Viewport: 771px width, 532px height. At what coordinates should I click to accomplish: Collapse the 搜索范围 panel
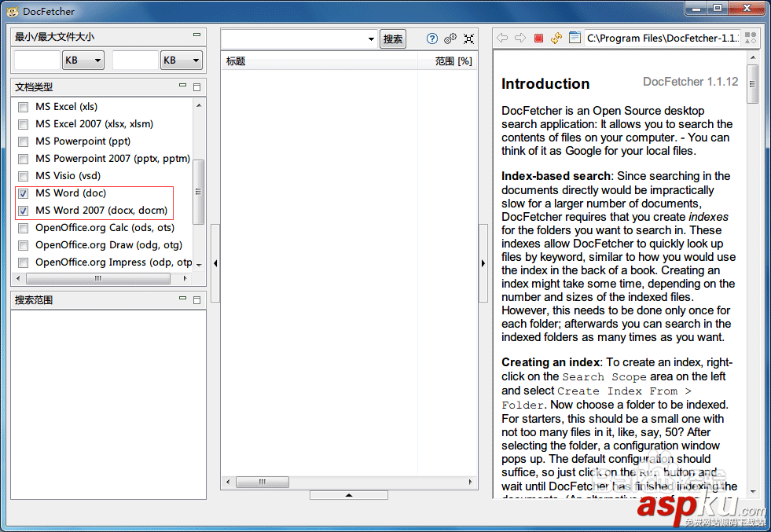[182, 299]
